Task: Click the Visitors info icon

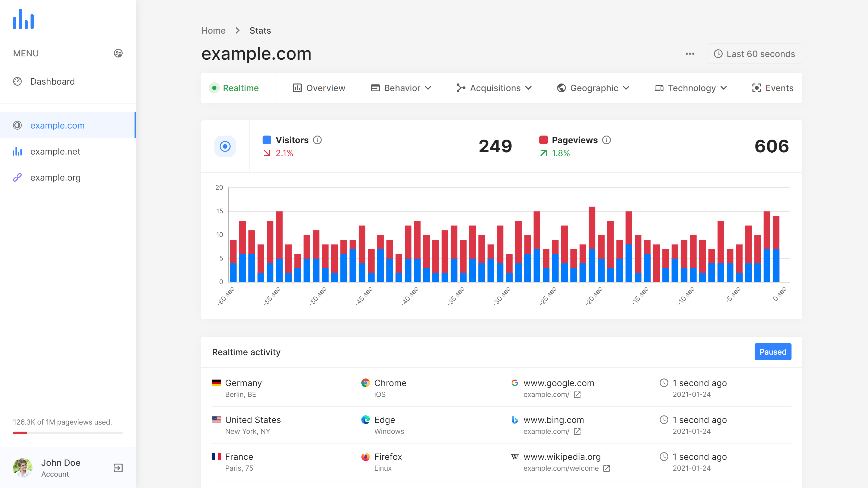Action: (x=318, y=140)
